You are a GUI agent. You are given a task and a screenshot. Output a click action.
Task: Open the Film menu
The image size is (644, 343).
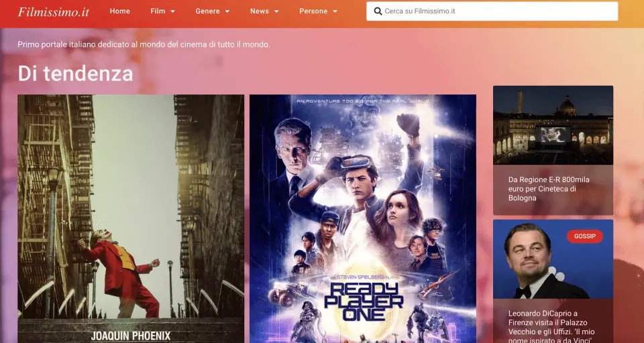click(158, 11)
